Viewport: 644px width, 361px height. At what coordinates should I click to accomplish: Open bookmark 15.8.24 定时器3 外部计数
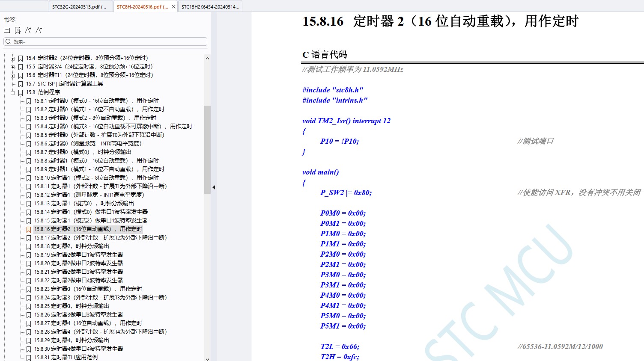tap(101, 298)
